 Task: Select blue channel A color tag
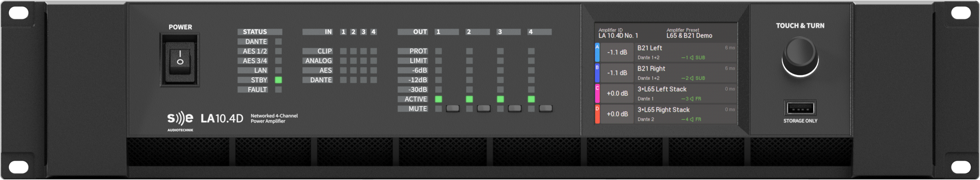(597, 53)
